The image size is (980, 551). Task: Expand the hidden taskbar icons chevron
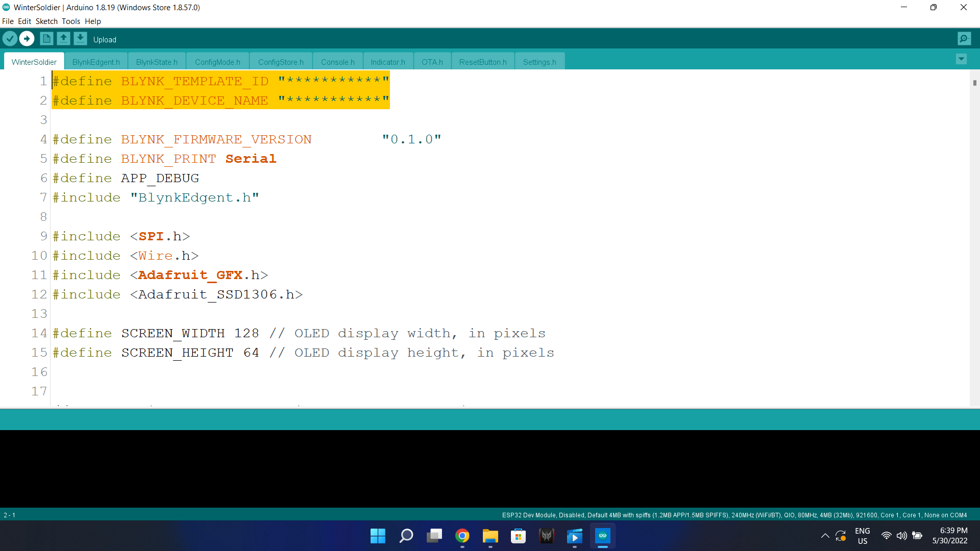point(825,536)
